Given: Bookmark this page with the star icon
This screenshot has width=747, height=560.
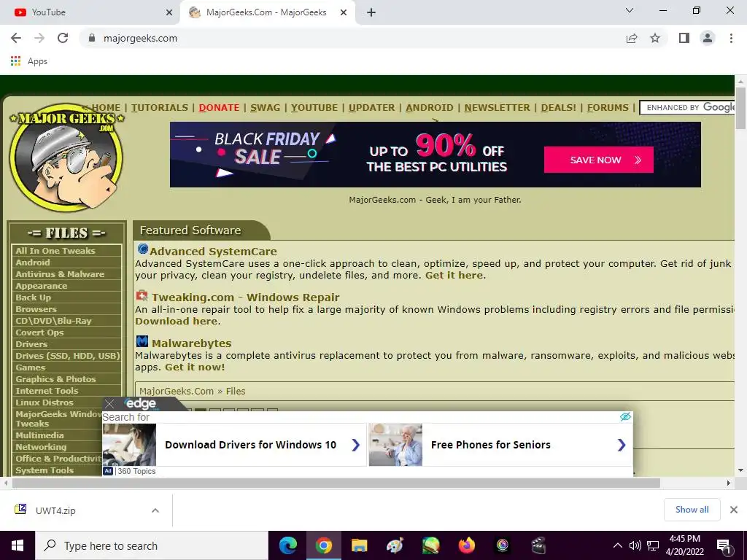Looking at the screenshot, I should point(655,38).
